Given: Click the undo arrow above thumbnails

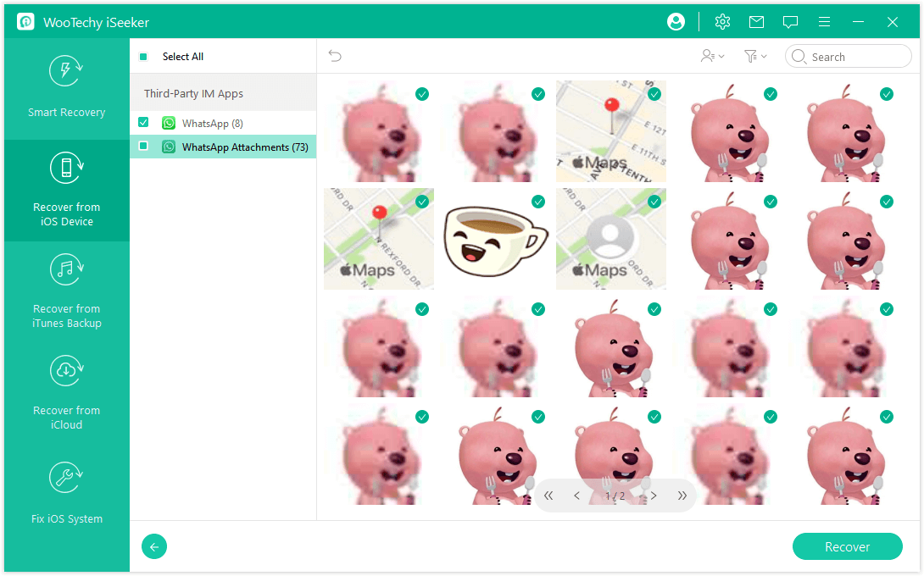Looking at the screenshot, I should click(335, 56).
